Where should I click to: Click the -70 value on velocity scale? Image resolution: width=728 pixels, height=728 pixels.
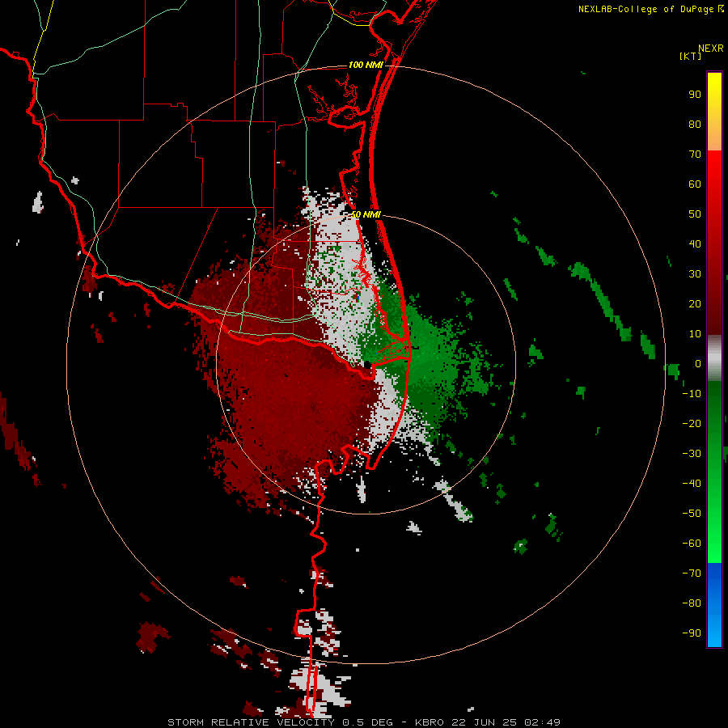pyautogui.click(x=692, y=574)
